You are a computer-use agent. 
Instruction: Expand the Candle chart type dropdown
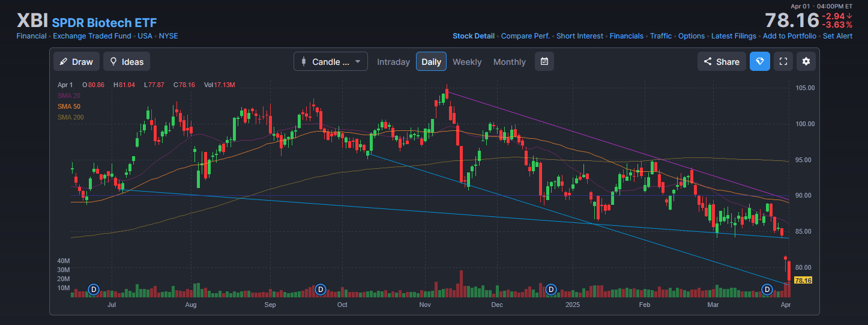pyautogui.click(x=330, y=61)
